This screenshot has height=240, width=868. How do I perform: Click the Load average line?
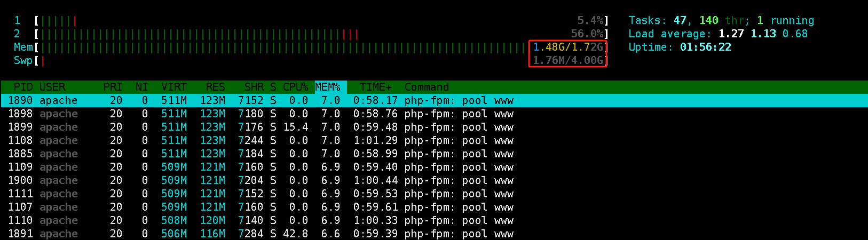(x=718, y=34)
